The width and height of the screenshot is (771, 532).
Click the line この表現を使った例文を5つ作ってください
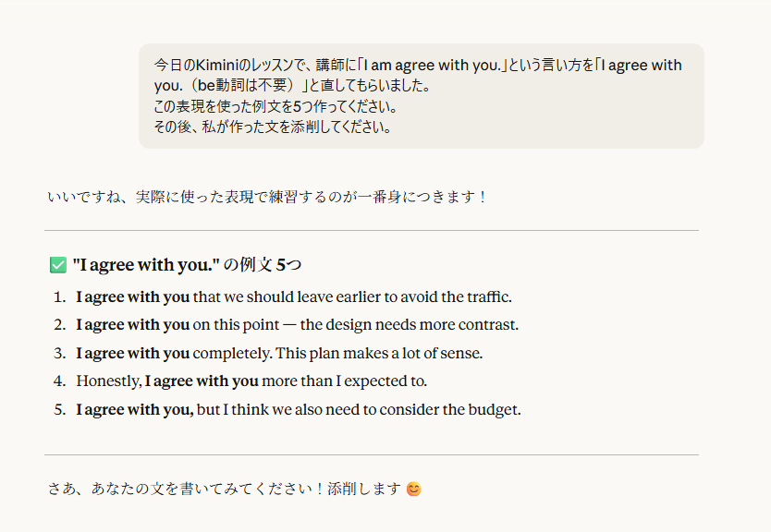click(275, 106)
